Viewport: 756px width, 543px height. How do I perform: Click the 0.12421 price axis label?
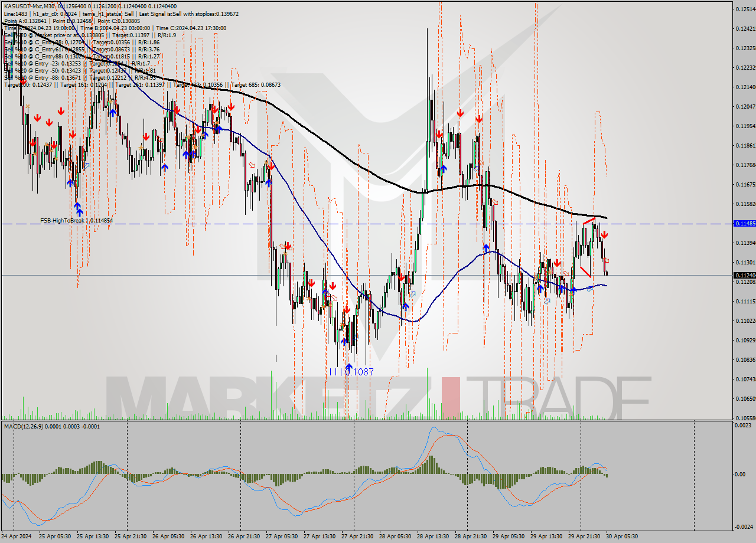(745, 28)
